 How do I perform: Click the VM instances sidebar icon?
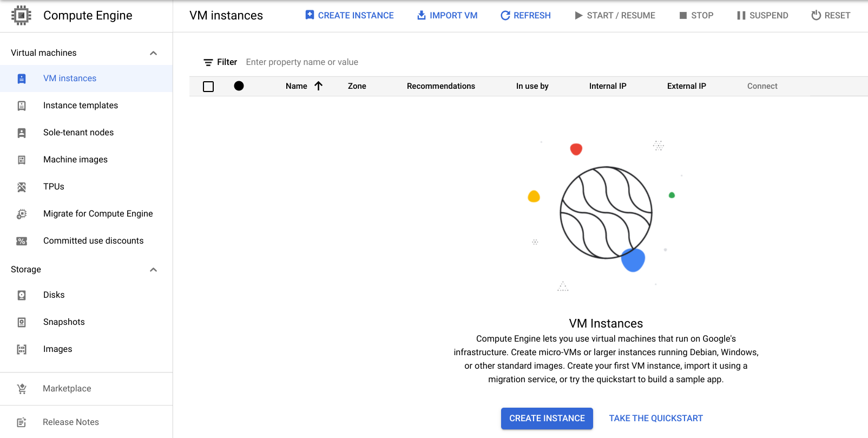click(x=22, y=79)
